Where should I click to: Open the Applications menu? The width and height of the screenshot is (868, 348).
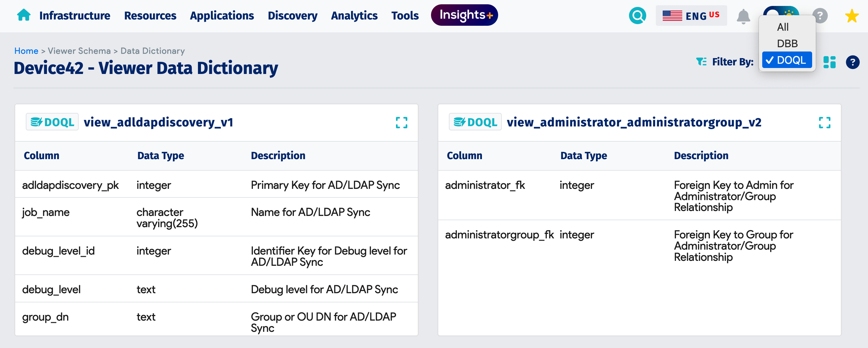pos(222,16)
